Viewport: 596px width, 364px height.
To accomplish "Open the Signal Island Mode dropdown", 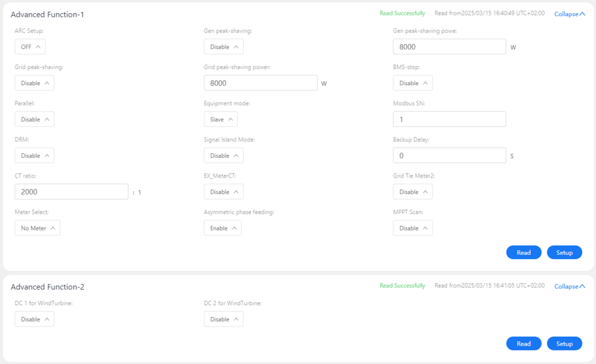I will point(223,156).
